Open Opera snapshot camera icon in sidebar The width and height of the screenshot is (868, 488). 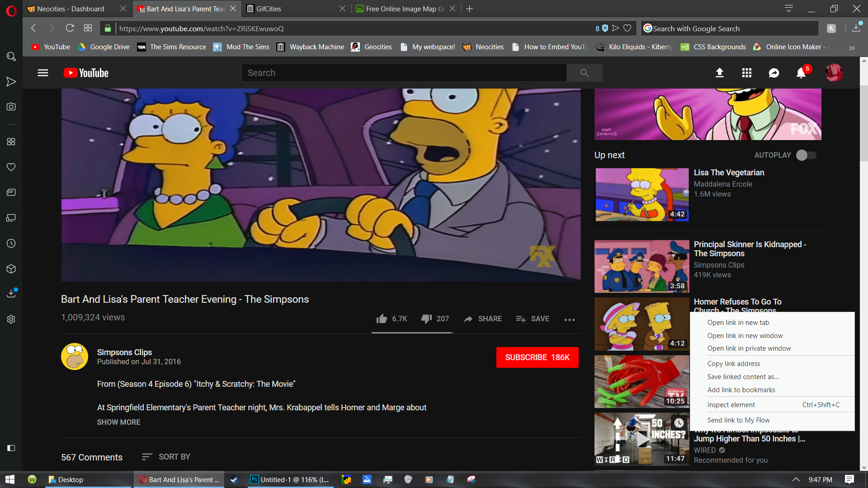click(11, 107)
